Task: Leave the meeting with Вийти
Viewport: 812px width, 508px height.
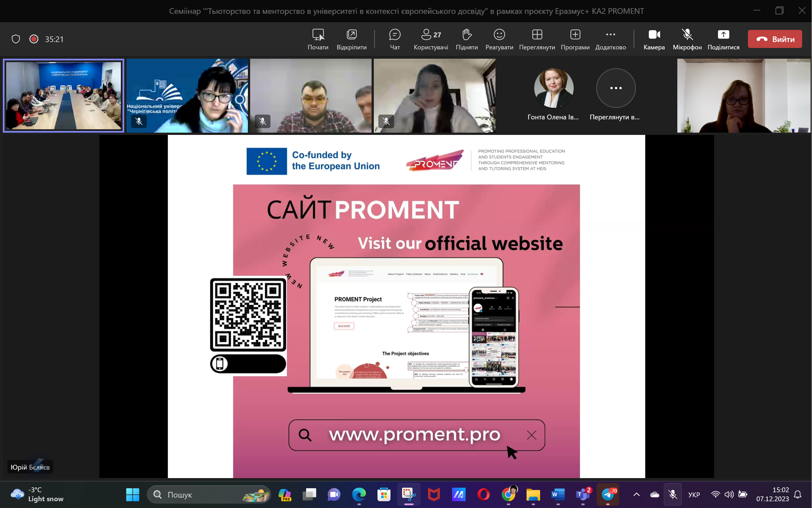Action: (774, 39)
